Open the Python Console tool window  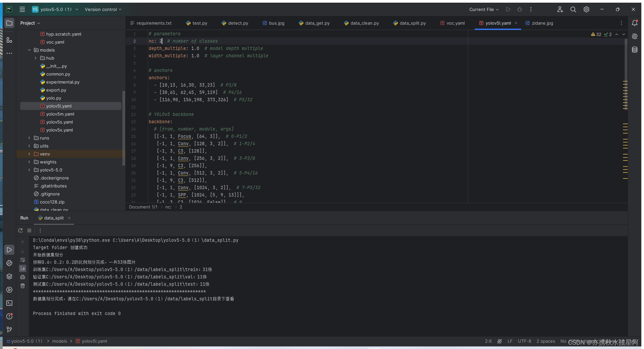(x=9, y=263)
